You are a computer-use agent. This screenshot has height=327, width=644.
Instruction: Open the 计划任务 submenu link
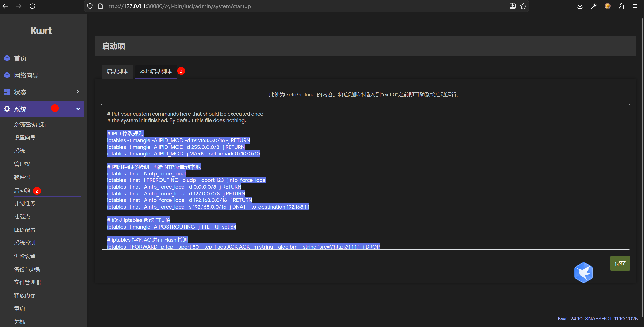click(25, 203)
